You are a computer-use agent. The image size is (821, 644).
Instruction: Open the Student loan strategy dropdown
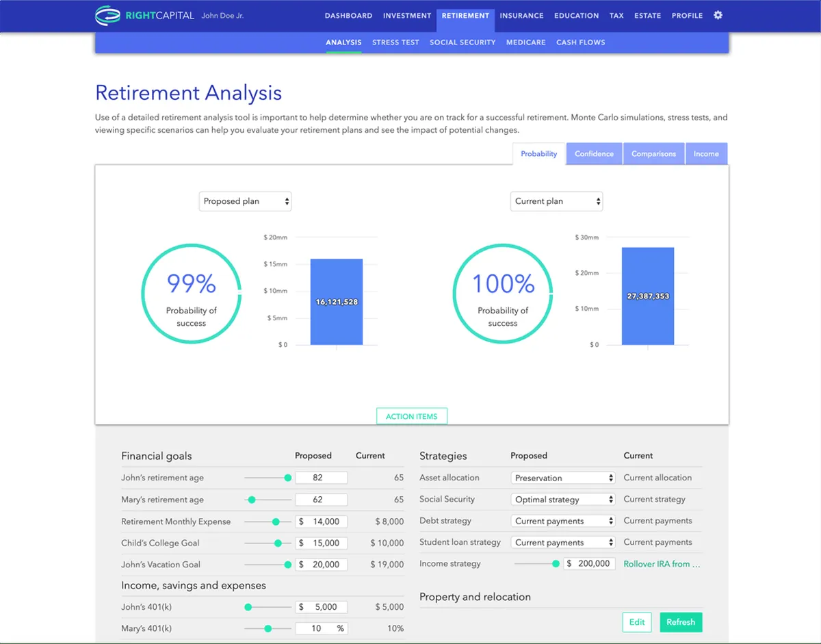[563, 542]
